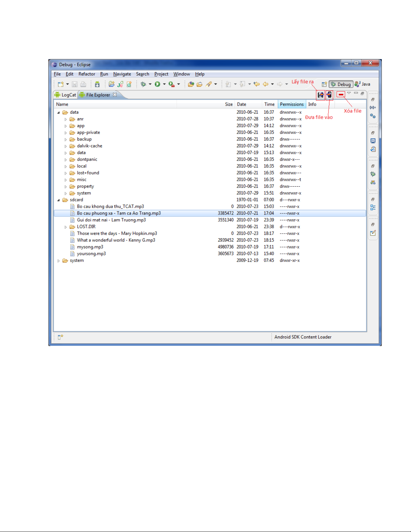
Task: Select the file mysong.mp3
Action: (x=90, y=247)
